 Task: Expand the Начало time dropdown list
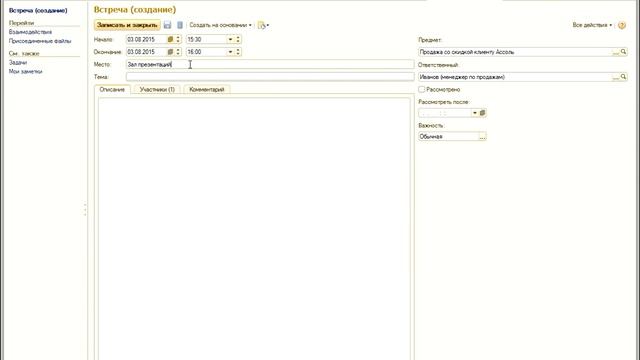pos(230,39)
